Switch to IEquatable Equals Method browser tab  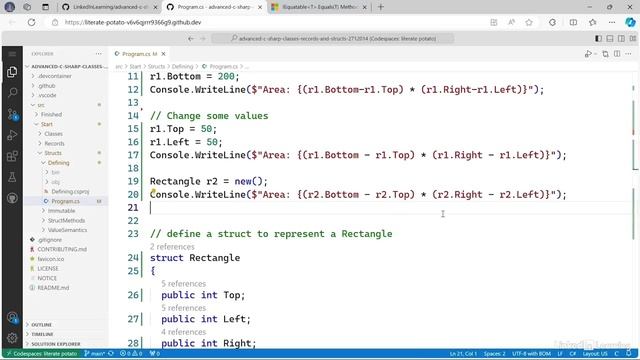(319, 7)
